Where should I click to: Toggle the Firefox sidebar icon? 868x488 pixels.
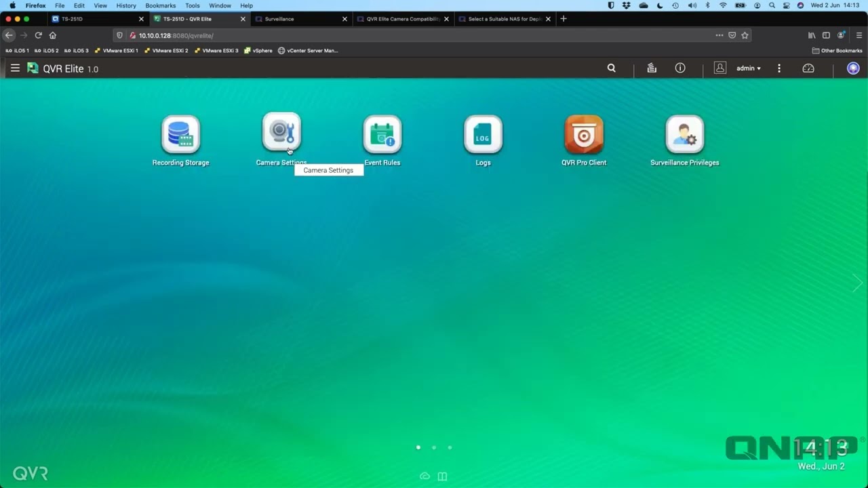click(826, 35)
